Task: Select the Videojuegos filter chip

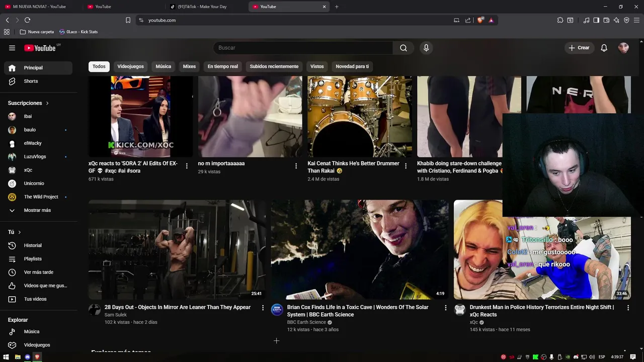Action: pos(130,66)
